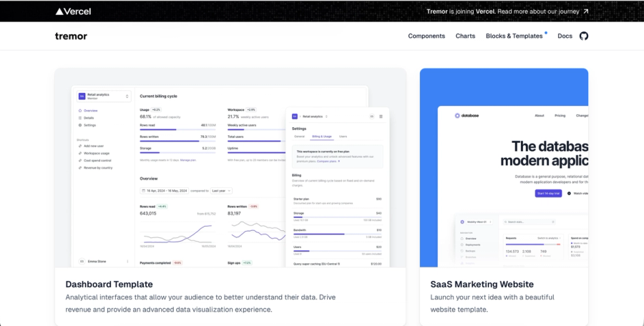Read more about our journey link
This screenshot has width=644, height=326.
coord(538,11)
